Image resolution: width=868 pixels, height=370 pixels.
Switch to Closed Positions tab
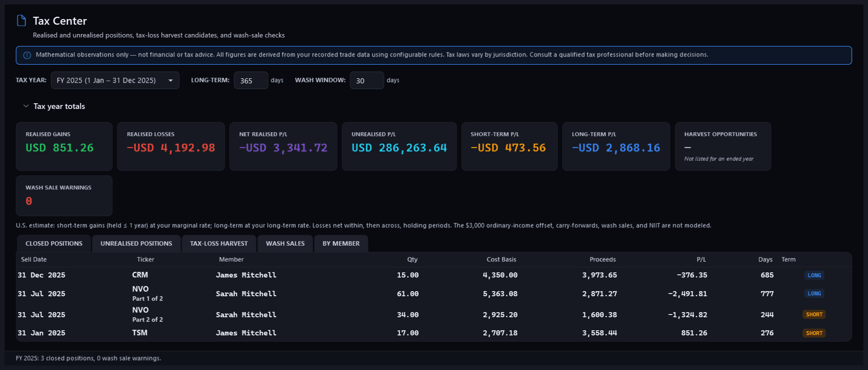pyautogui.click(x=54, y=243)
